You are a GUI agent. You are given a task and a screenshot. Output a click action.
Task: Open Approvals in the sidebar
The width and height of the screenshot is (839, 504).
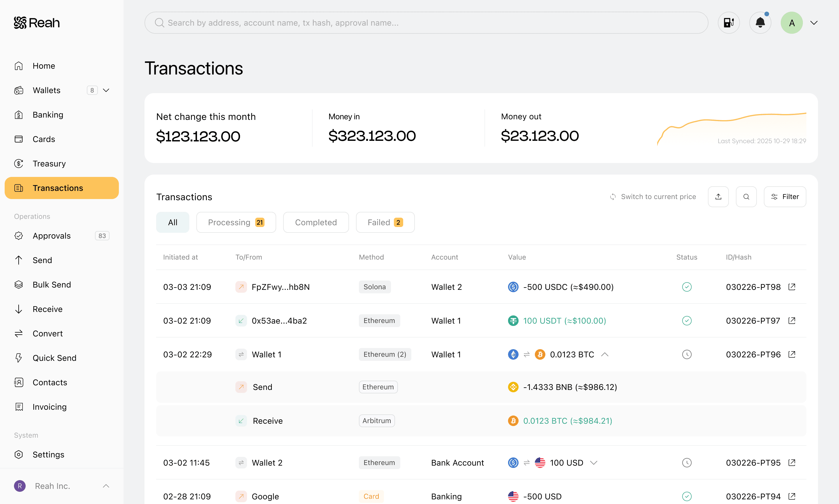[52, 236]
